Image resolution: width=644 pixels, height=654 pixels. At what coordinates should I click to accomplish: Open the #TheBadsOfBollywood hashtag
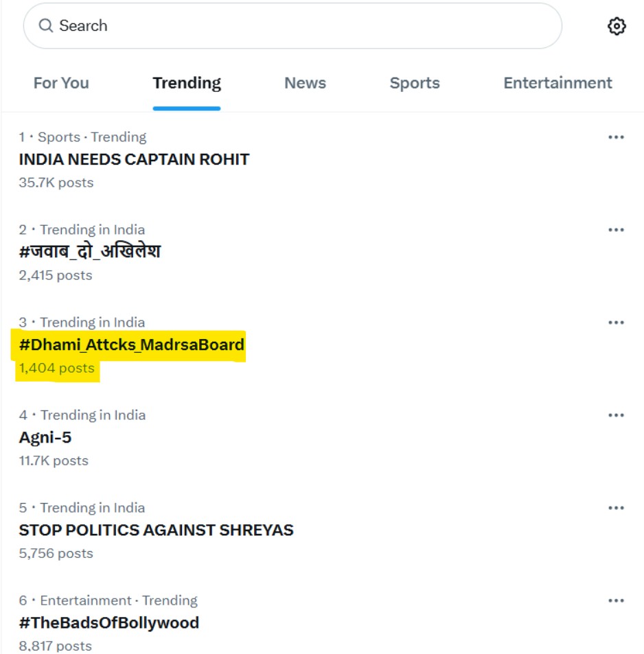[x=109, y=622]
